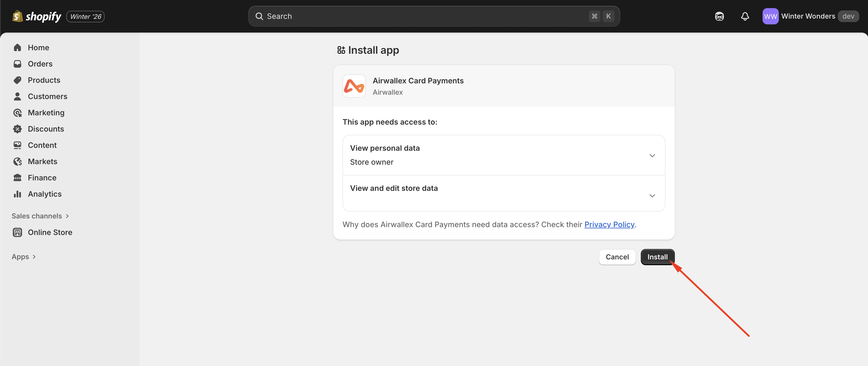Viewport: 868px width, 366px height.
Task: Click the Airwallex app logo
Action: click(354, 86)
